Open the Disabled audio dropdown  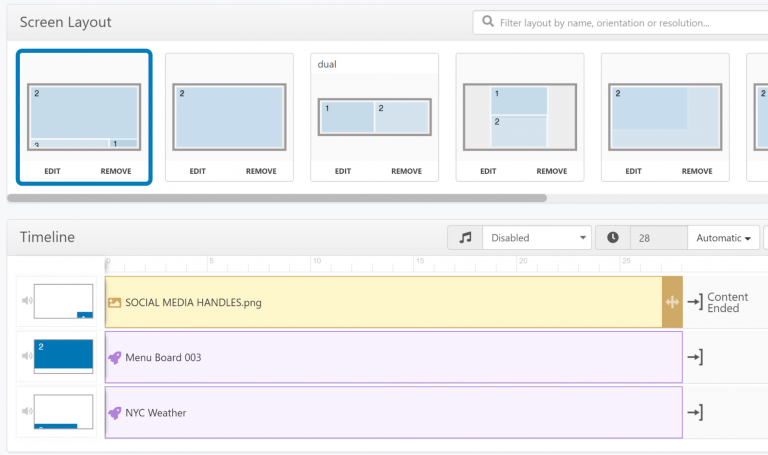click(x=537, y=238)
